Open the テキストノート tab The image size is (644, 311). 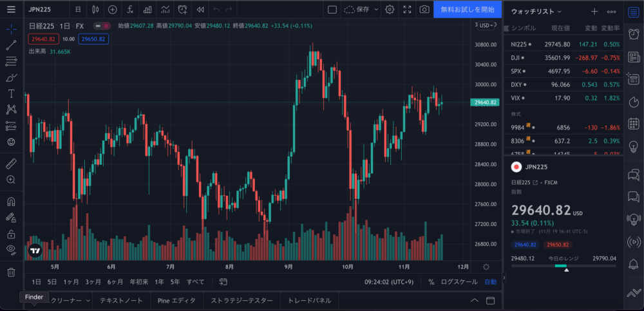click(122, 301)
